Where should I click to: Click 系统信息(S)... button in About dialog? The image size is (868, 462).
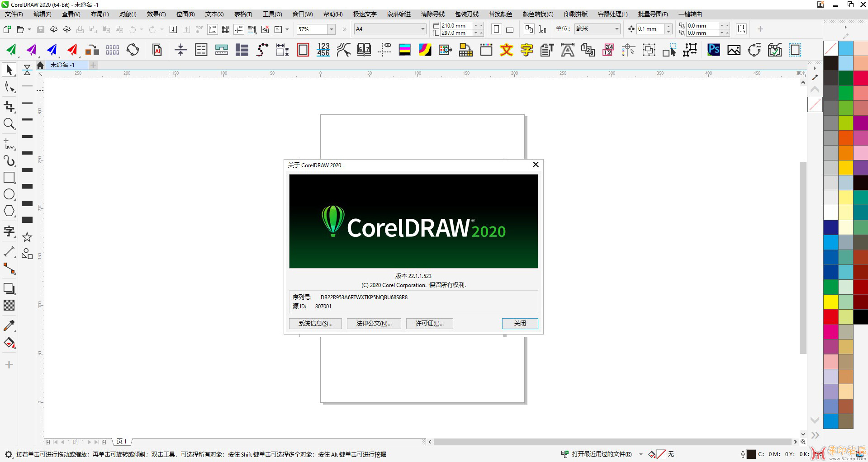315,323
